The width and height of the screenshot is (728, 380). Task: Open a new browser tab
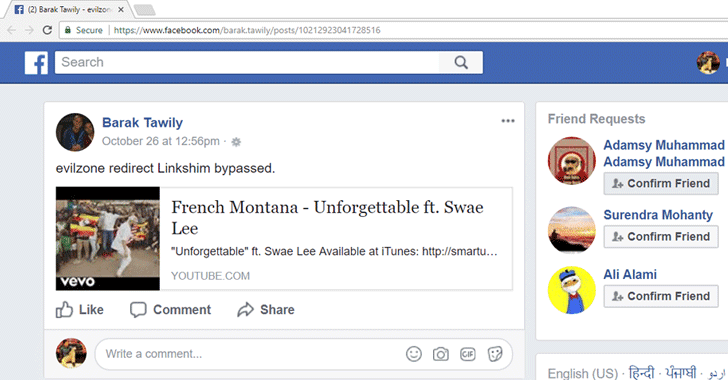[144, 10]
